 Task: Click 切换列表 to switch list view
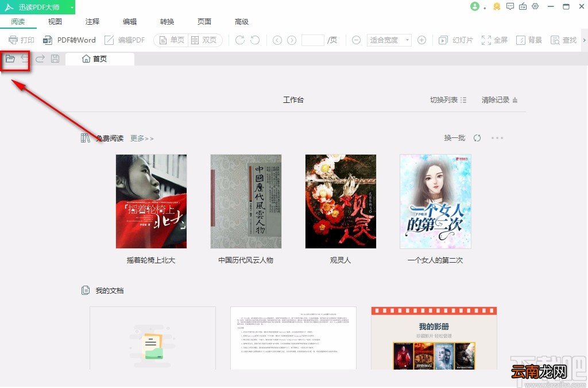coord(448,100)
